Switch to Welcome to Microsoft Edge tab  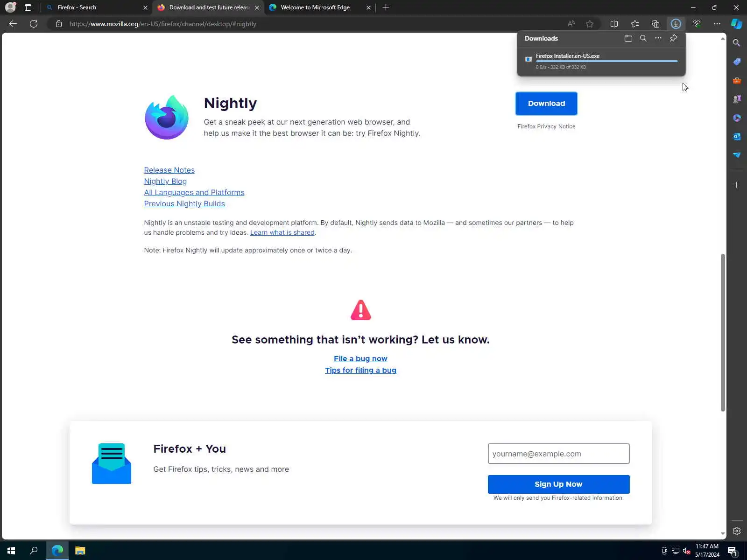pos(320,7)
